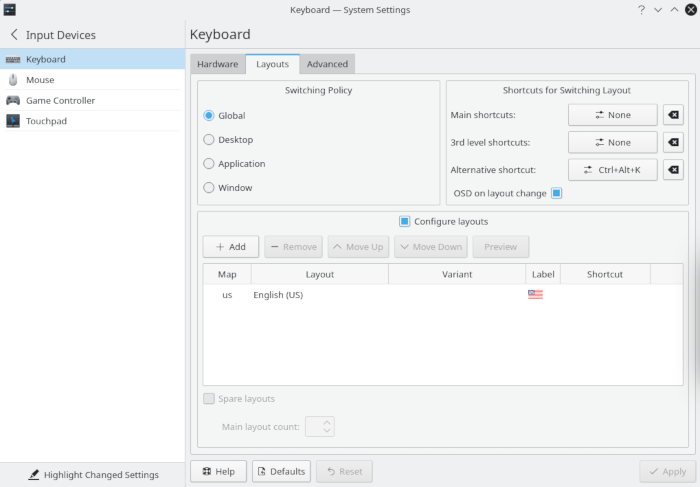This screenshot has height=487, width=700.
Task: Toggle OSD on layout change checkbox
Action: pyautogui.click(x=556, y=193)
